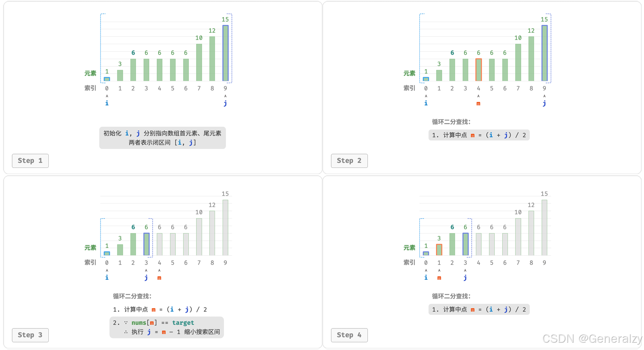Click the gray bar valued 12 in Step 4
Viewport: 644px width, 350px height.
coord(531,233)
